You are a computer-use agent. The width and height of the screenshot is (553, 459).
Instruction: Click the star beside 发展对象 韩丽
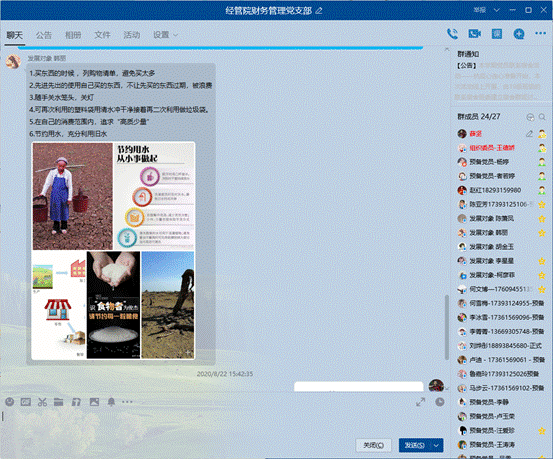pos(542,233)
